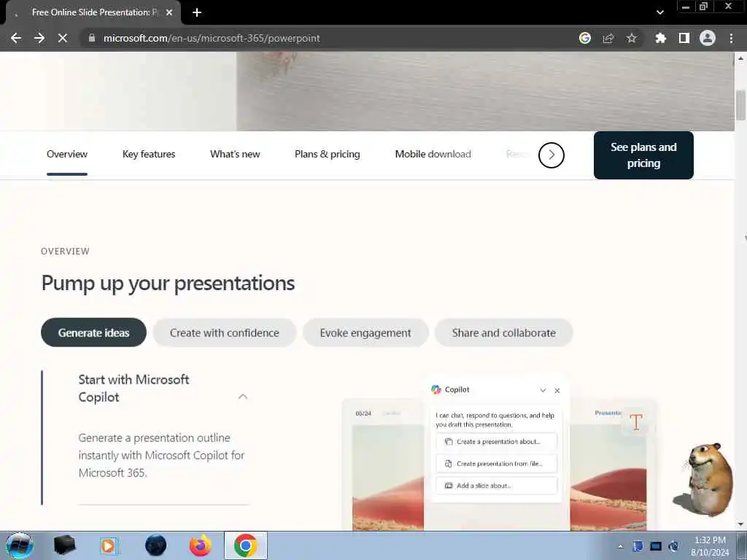Open the media player taskbar icon
Viewport: 747px width, 560px height.
pyautogui.click(x=108, y=545)
